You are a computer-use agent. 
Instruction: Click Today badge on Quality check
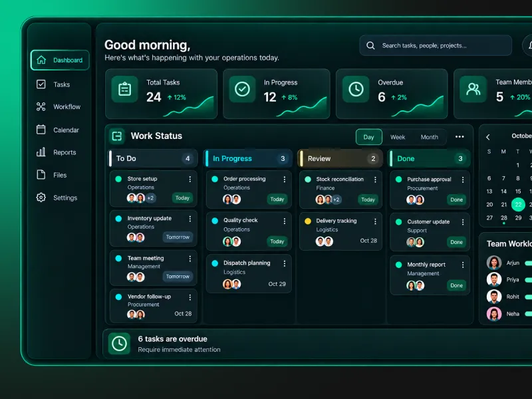click(x=277, y=241)
